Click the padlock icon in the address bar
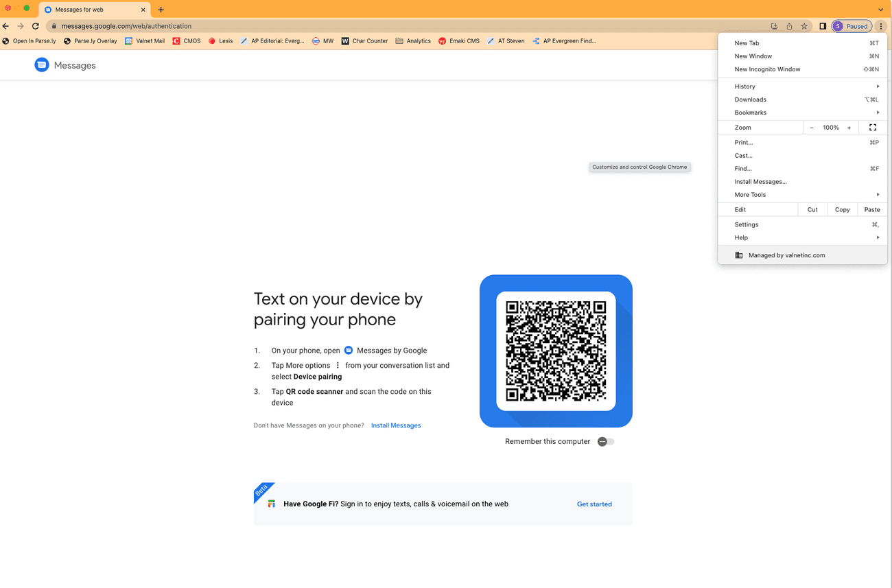This screenshot has width=892, height=588. [54, 25]
